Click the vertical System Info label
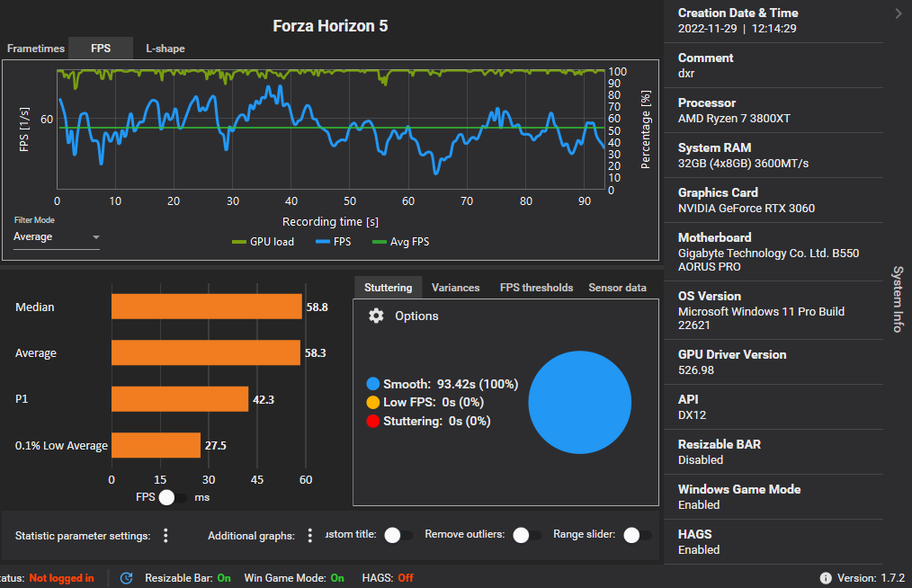The image size is (912, 588). [x=898, y=298]
